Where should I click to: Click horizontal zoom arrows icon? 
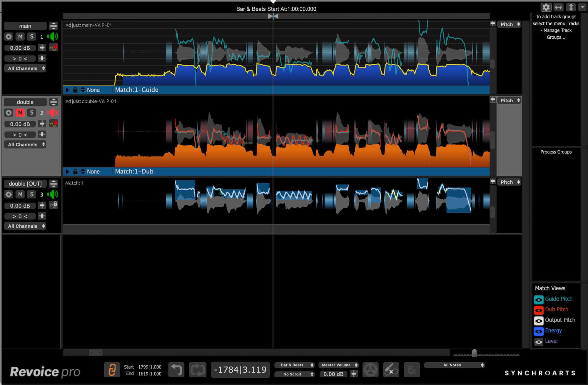(558, 7)
